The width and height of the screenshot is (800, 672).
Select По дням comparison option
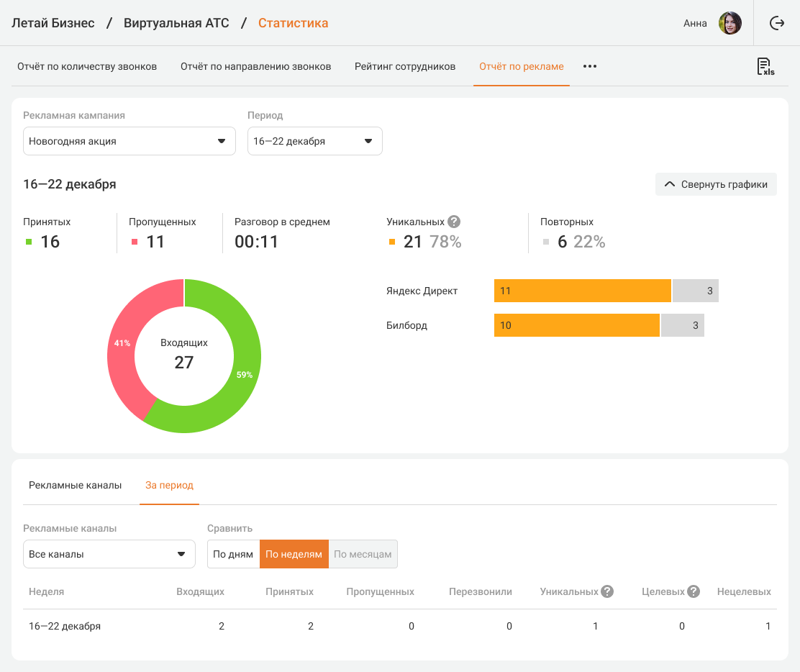click(233, 554)
